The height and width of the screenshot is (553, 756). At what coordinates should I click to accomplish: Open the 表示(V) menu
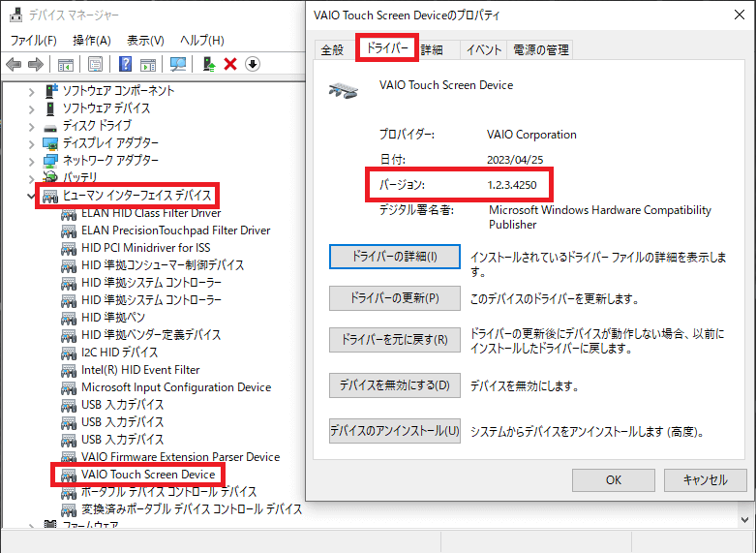pos(145,40)
